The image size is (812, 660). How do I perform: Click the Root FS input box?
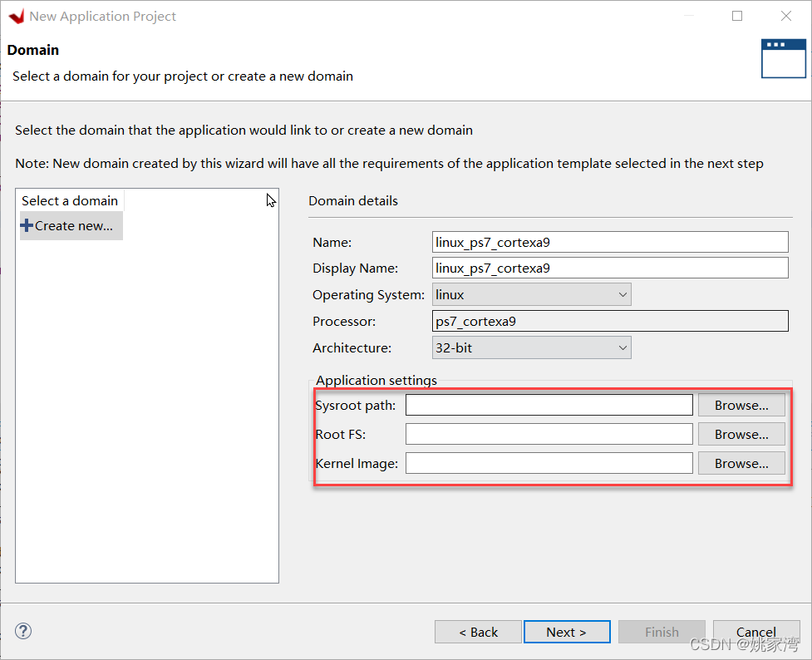[549, 435]
